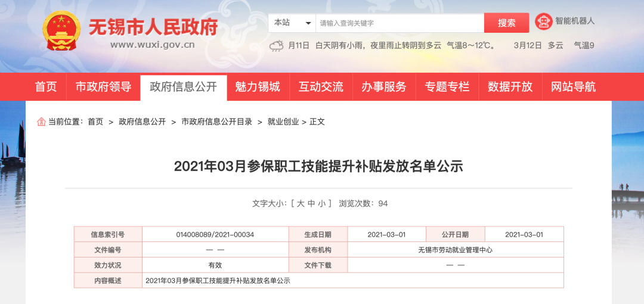The width and height of the screenshot is (644, 304).
Task: Set font size to 中
Action: tap(311, 203)
